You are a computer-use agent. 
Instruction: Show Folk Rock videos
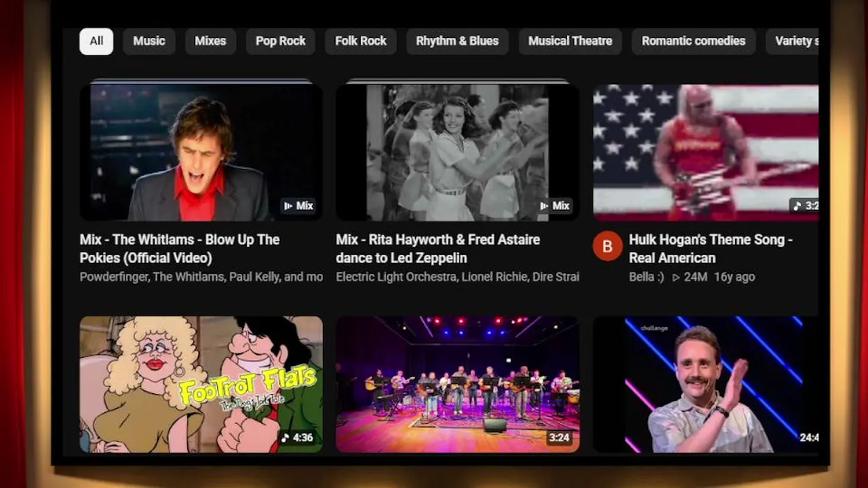(x=361, y=41)
